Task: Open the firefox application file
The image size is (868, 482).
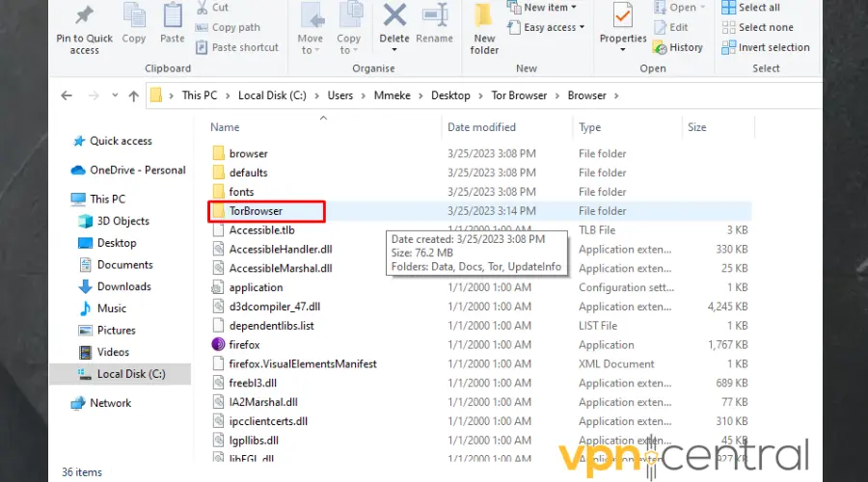Action: [x=245, y=345]
